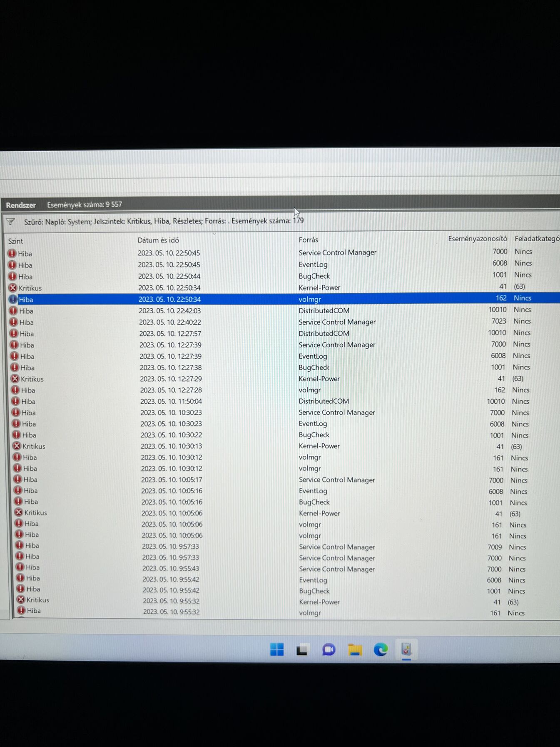Sort by the Forrás column header
The width and height of the screenshot is (560, 747).
(x=308, y=240)
